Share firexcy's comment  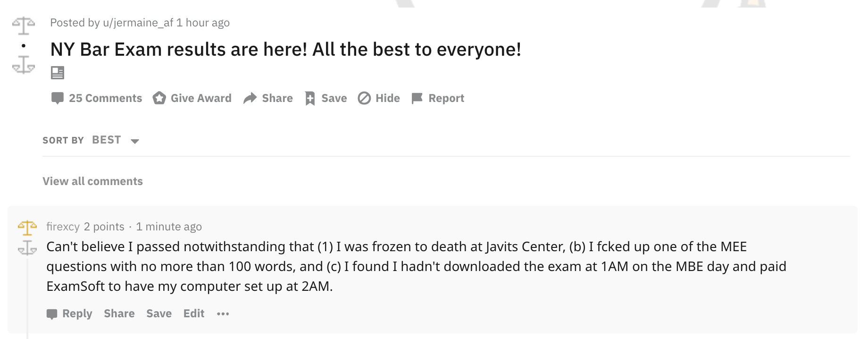119,314
